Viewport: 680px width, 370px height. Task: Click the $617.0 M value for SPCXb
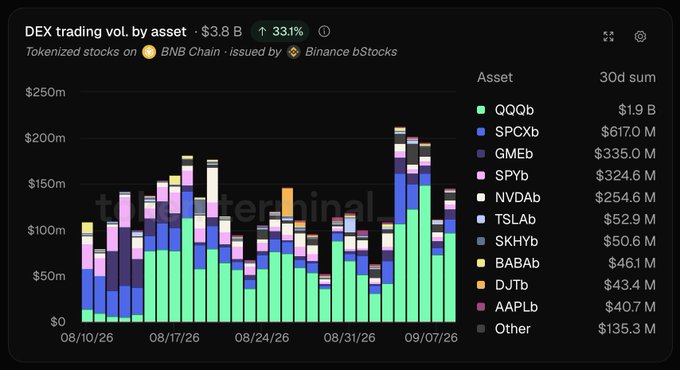628,131
